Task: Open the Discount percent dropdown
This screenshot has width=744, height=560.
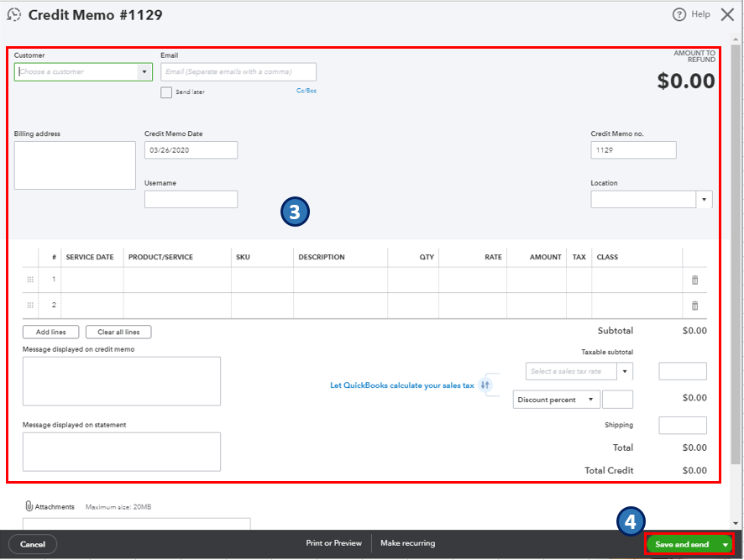Action: pyautogui.click(x=590, y=400)
